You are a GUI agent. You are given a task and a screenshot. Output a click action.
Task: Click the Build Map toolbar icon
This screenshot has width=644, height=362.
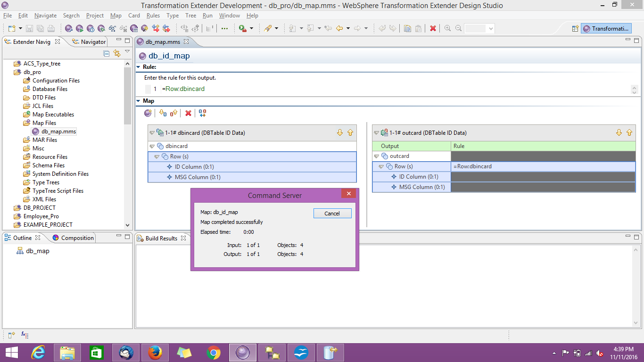tap(68, 28)
